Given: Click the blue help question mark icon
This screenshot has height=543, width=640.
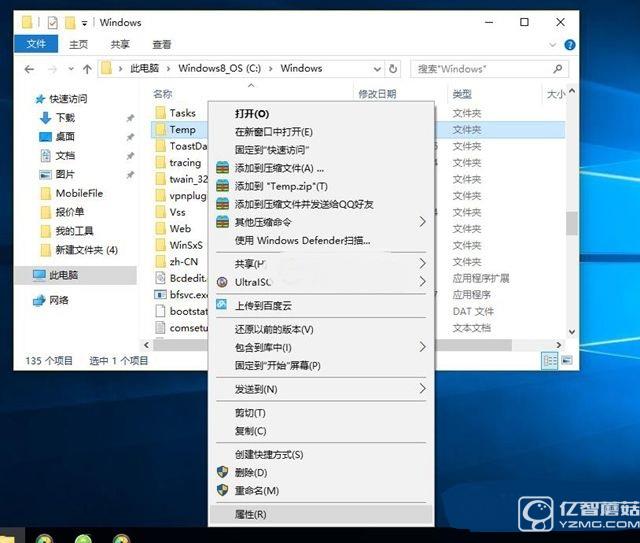Looking at the screenshot, I should (569, 44).
